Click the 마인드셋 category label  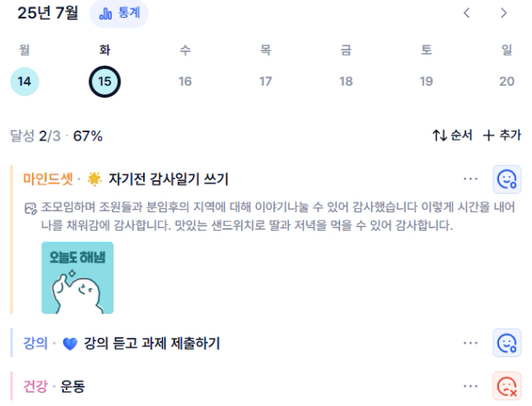(x=48, y=179)
